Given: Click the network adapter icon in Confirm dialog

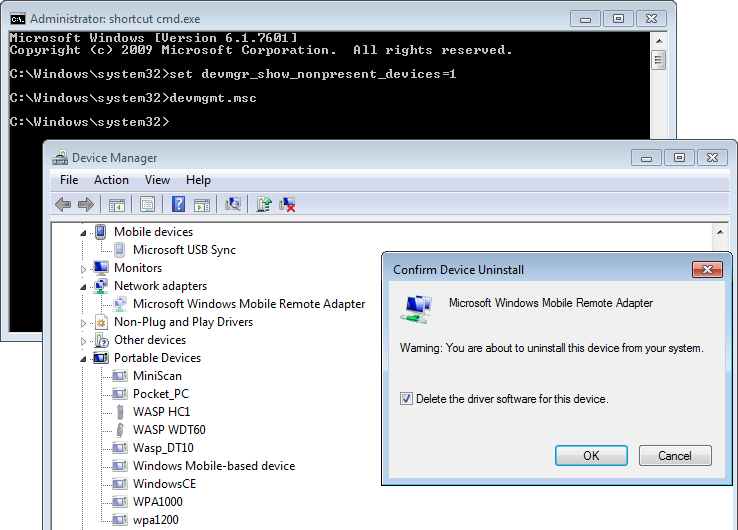Looking at the screenshot, I should (x=417, y=309).
